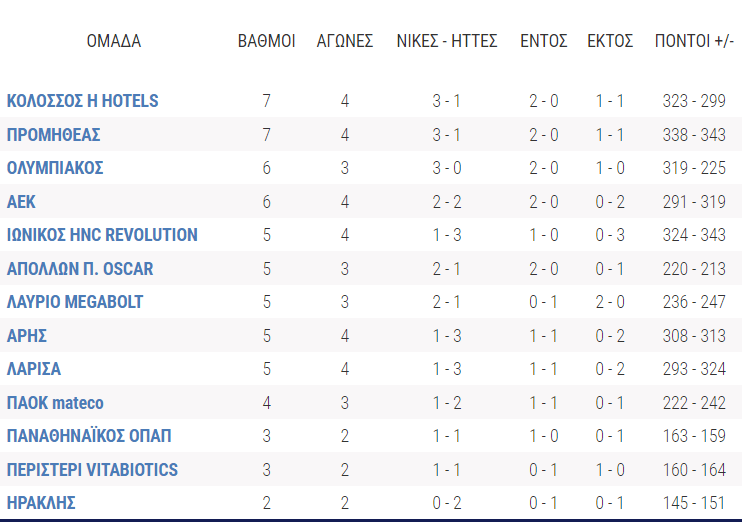Click the ΕΚΤΟΣ column header

tap(610, 41)
